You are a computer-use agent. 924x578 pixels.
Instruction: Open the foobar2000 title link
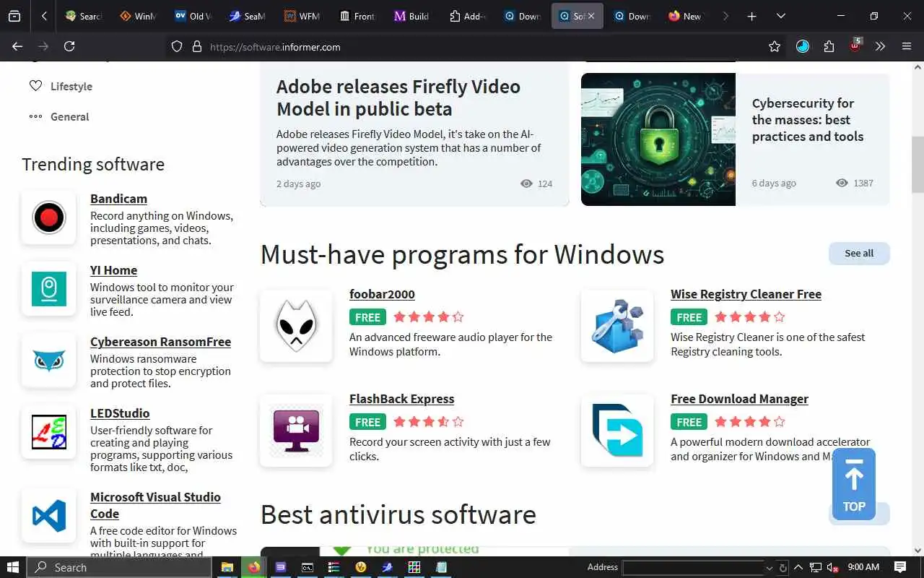[382, 294]
